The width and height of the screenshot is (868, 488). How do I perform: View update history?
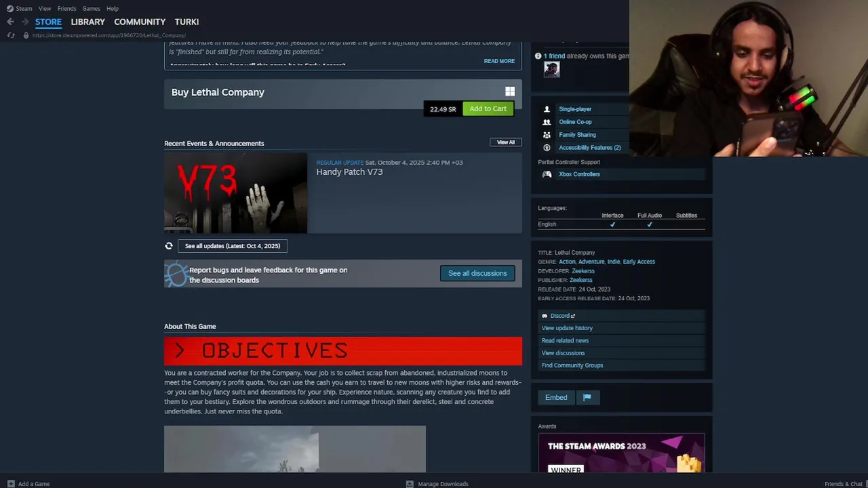tap(567, 328)
